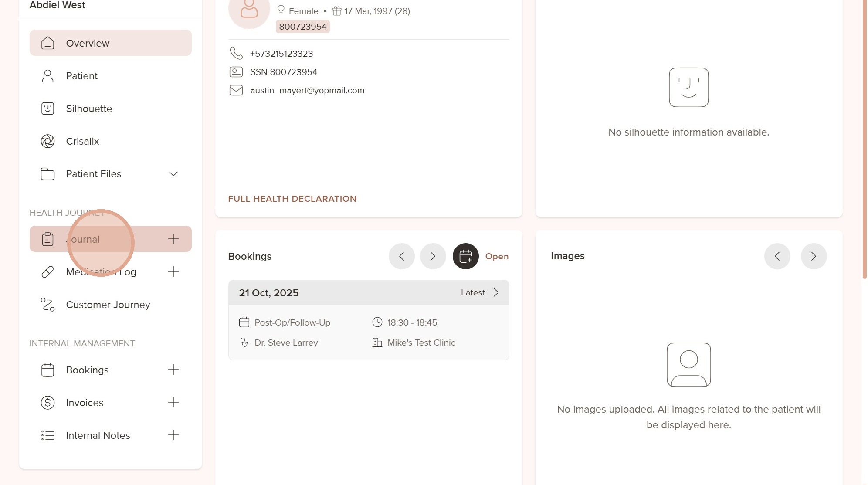This screenshot has width=868, height=485.
Task: Click the patient email address
Action: click(x=307, y=90)
